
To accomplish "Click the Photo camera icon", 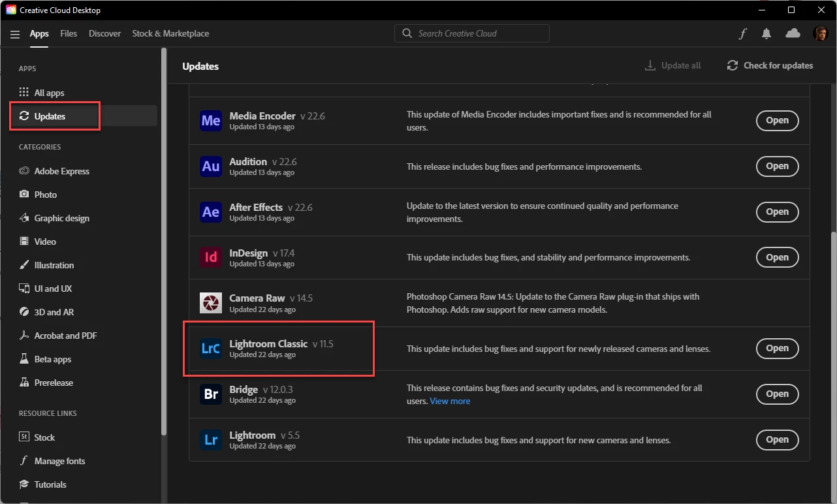I will 24,195.
